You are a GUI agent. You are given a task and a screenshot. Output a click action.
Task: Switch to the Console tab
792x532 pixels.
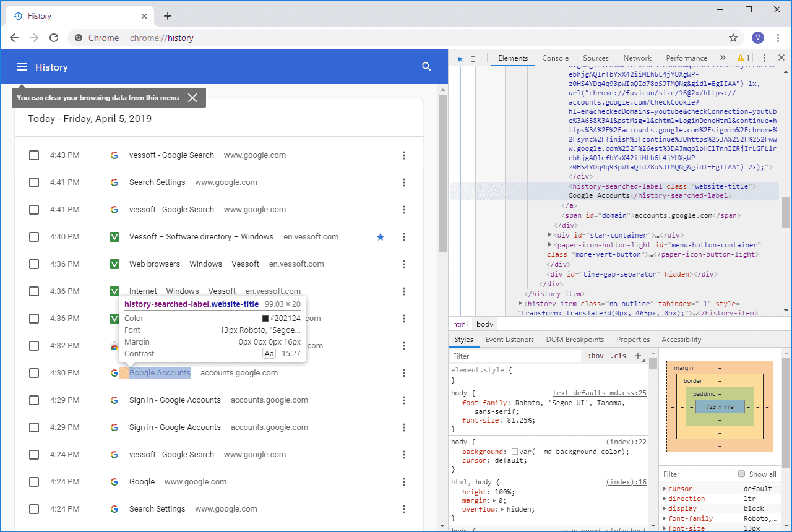(x=555, y=58)
